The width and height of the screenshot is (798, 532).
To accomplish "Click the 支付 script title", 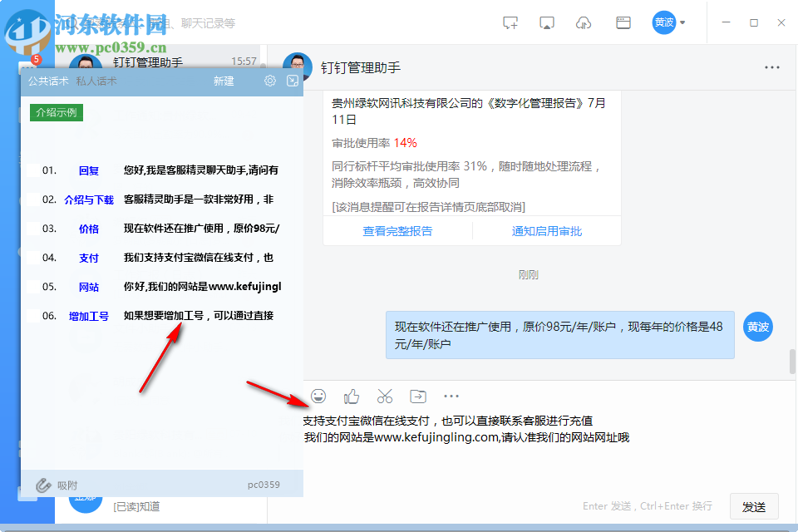I will coord(89,258).
